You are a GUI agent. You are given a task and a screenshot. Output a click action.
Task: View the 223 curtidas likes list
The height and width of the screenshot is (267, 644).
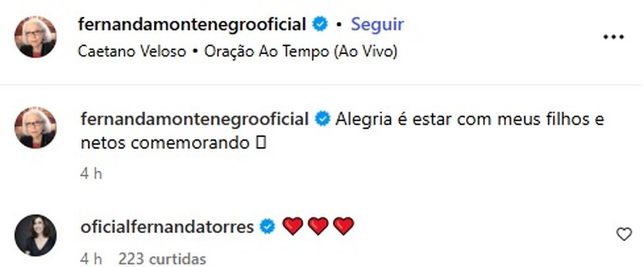coord(162,258)
